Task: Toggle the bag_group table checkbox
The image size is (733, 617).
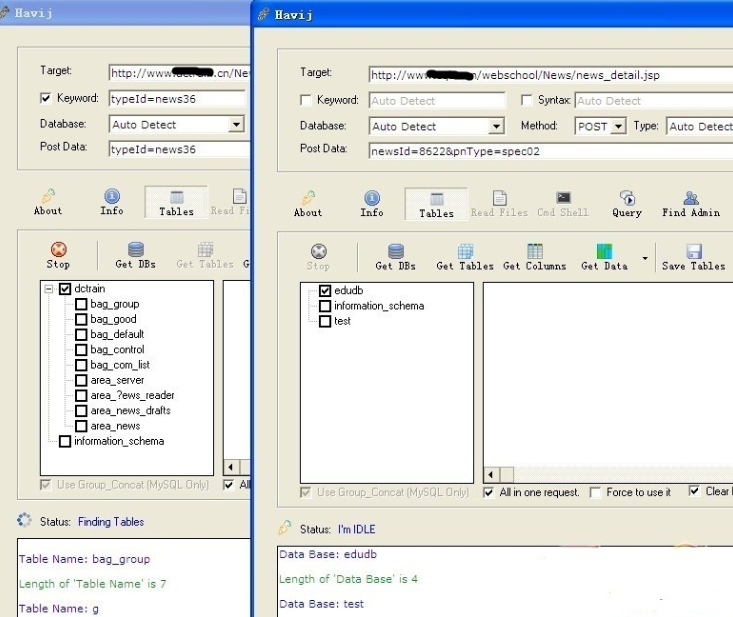Action: tap(81, 304)
